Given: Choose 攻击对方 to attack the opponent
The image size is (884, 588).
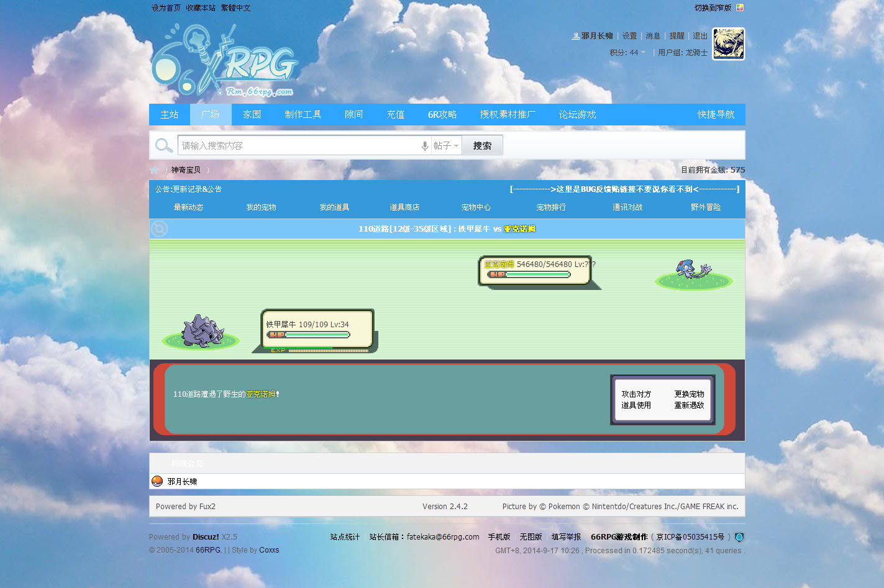Looking at the screenshot, I should click(636, 394).
